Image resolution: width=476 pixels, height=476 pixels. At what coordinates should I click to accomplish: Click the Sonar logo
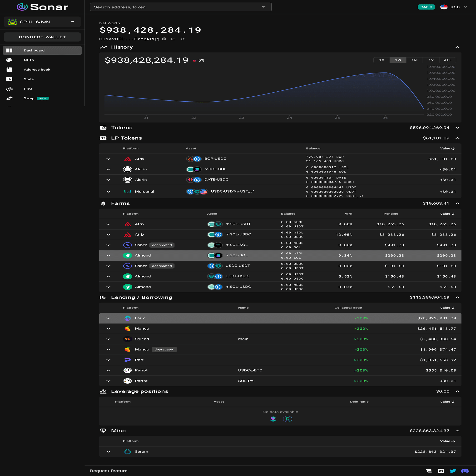pyautogui.click(x=42, y=7)
